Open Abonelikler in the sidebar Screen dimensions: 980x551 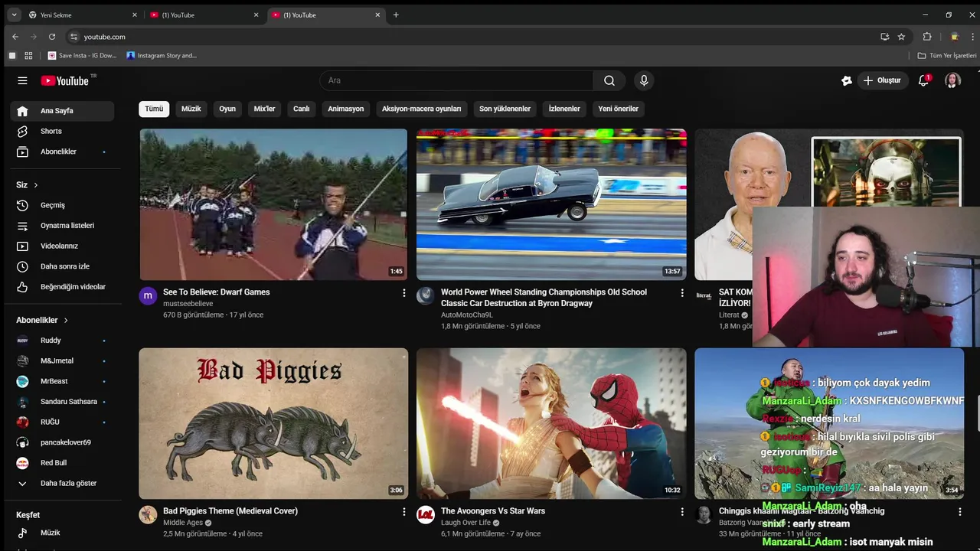(x=62, y=152)
